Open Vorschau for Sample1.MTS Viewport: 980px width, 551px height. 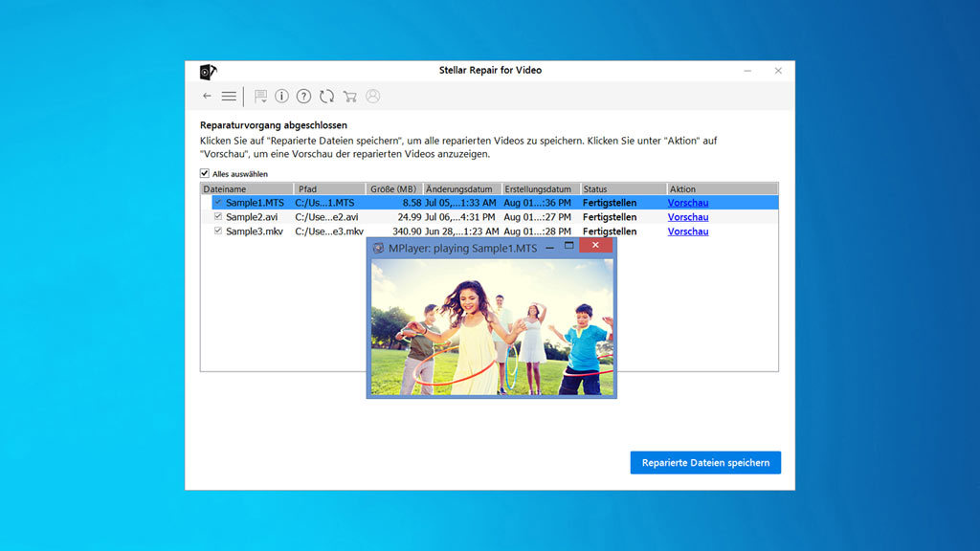point(687,203)
